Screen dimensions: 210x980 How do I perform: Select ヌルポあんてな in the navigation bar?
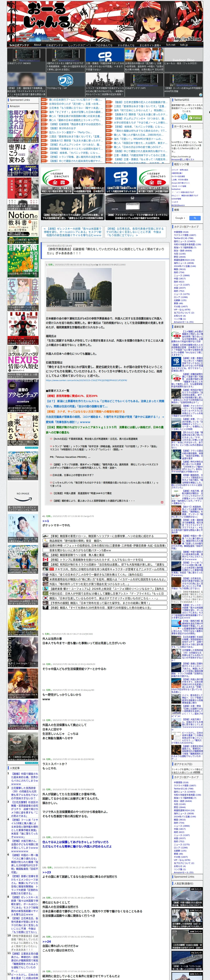[x=126, y=45]
